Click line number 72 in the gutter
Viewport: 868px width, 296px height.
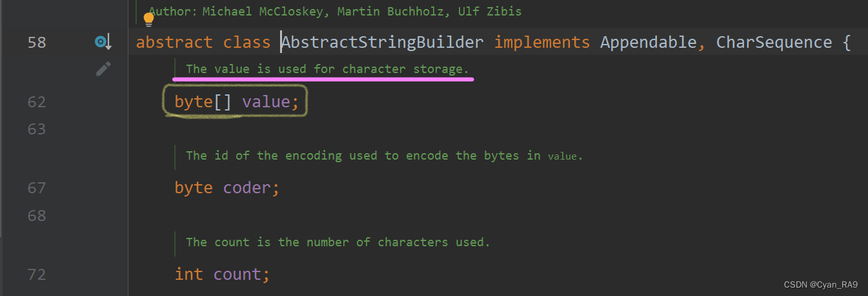37,275
